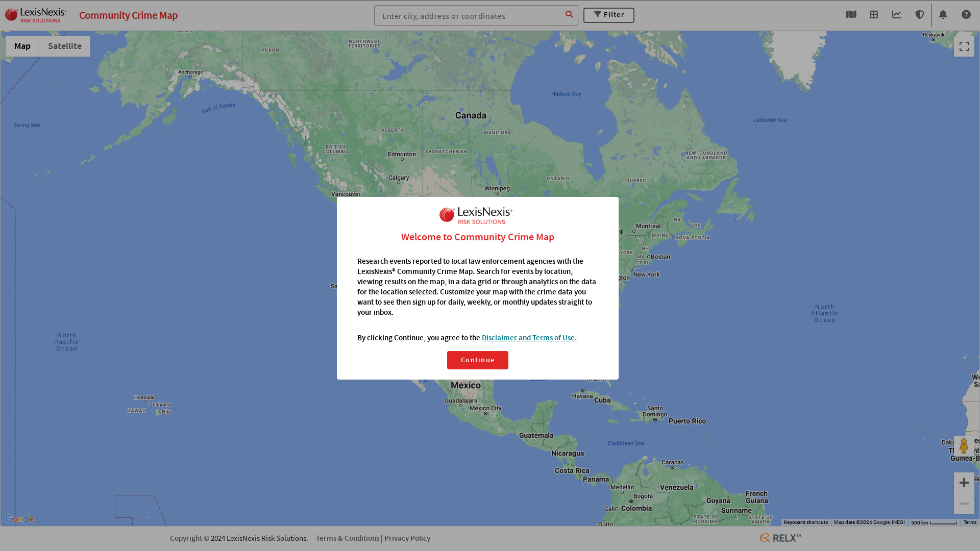Image resolution: width=980 pixels, height=551 pixels.
Task: Click the Community Crime Map title
Action: tap(128, 15)
